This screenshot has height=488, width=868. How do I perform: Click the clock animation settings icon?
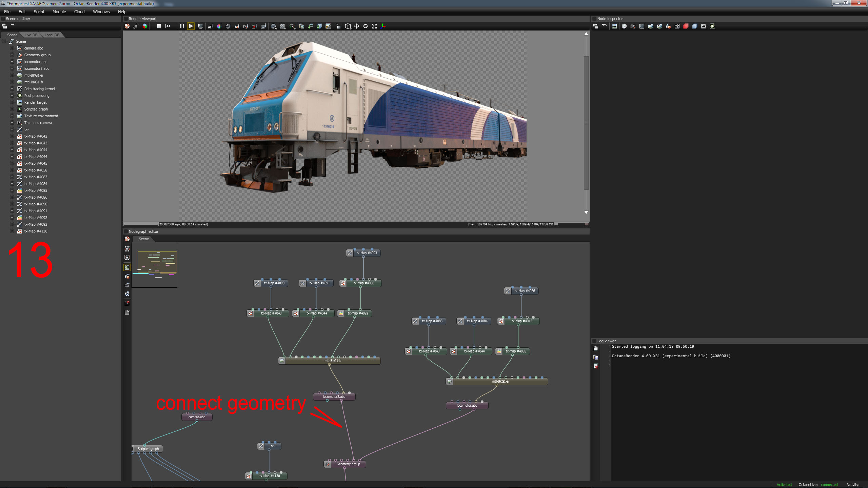(624, 26)
